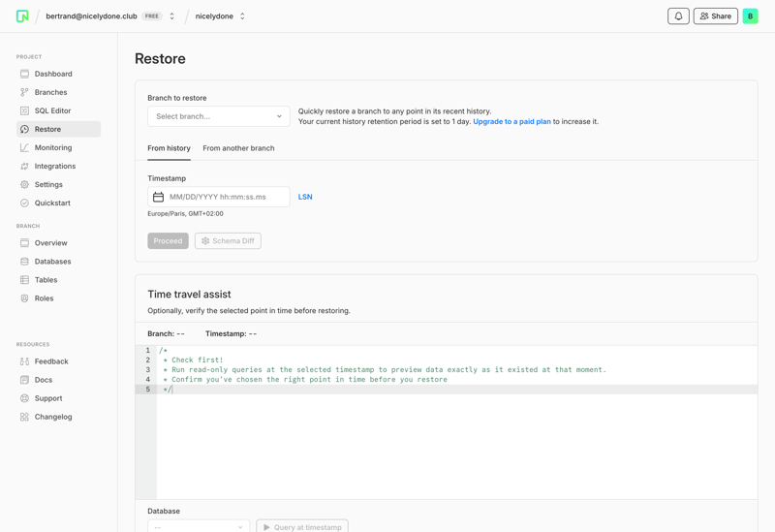Open the Integrations page
The image size is (775, 532).
pos(58,166)
